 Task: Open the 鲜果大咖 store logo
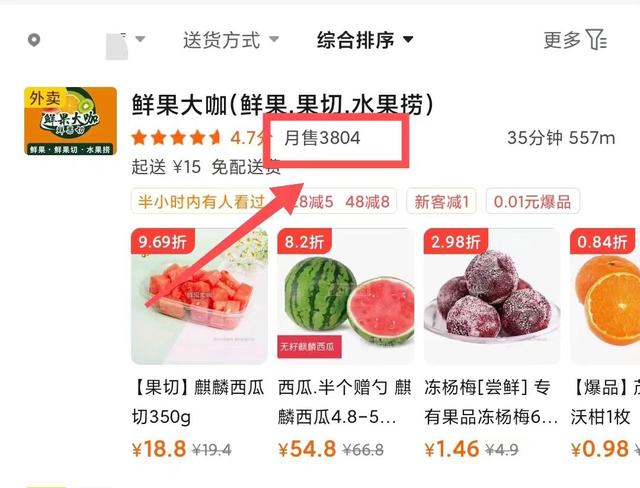tap(70, 121)
